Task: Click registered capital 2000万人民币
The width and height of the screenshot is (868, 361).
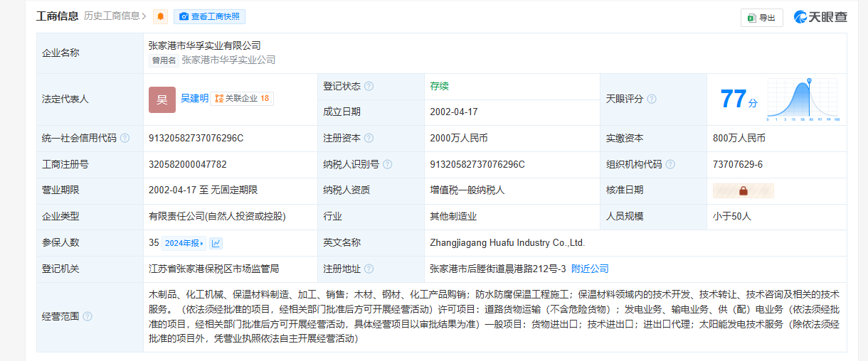Action: point(459,139)
